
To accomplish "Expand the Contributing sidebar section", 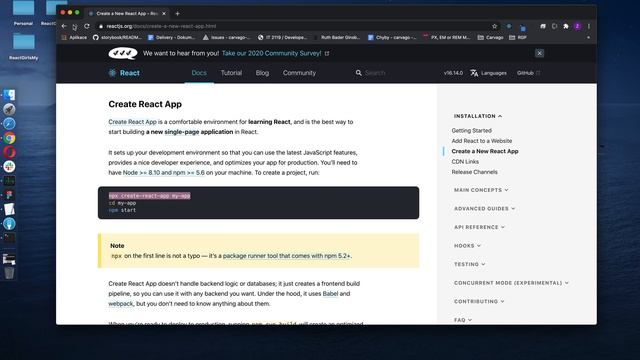I will point(479,301).
